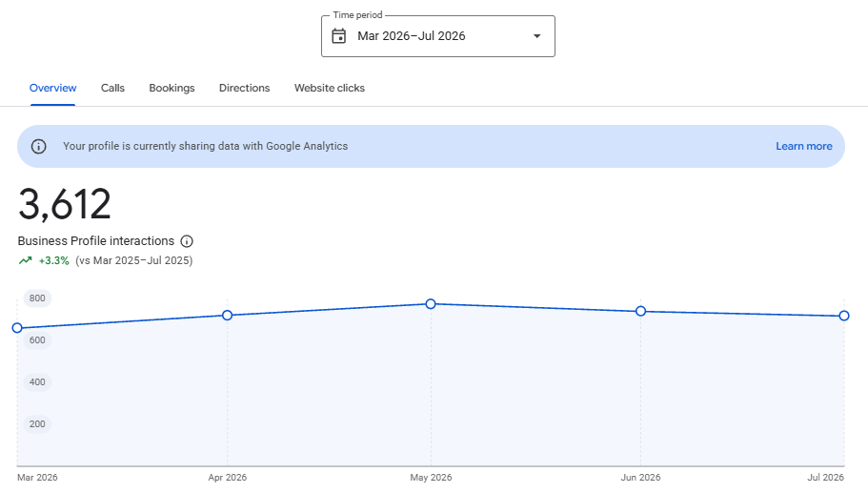Open the Bookings tab
This screenshot has width=868, height=493.
(172, 88)
